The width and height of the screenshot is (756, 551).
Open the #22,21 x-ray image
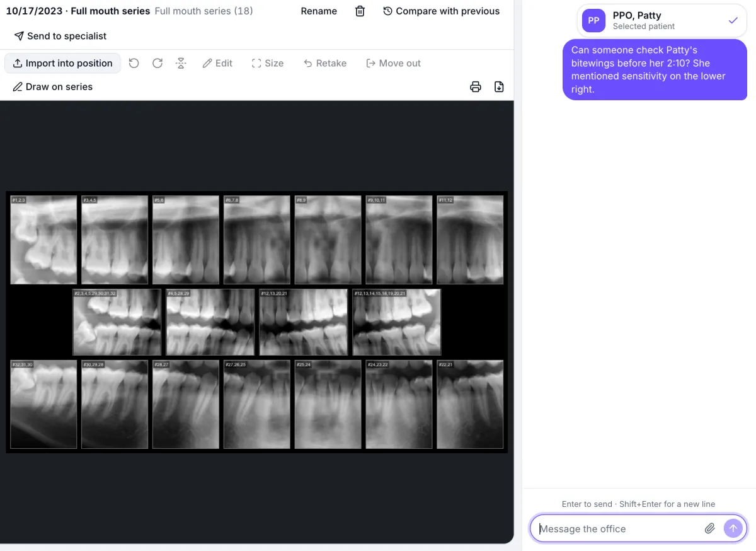470,404
